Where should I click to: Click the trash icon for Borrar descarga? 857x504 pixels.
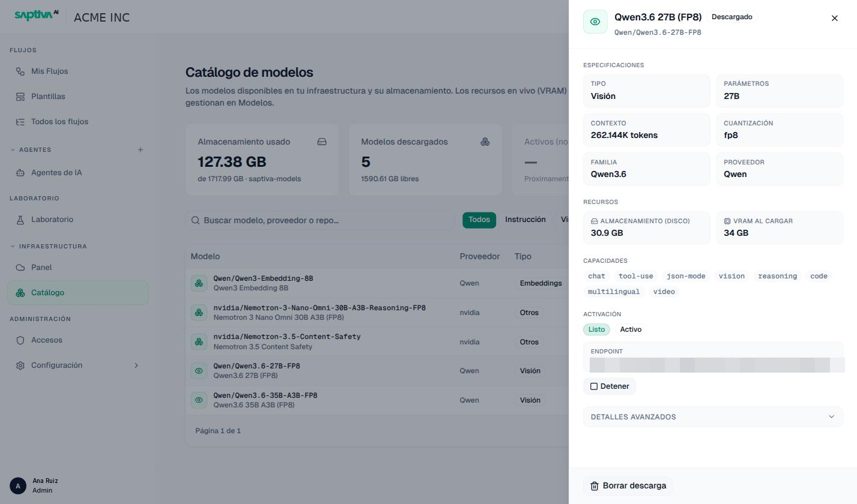click(x=595, y=486)
